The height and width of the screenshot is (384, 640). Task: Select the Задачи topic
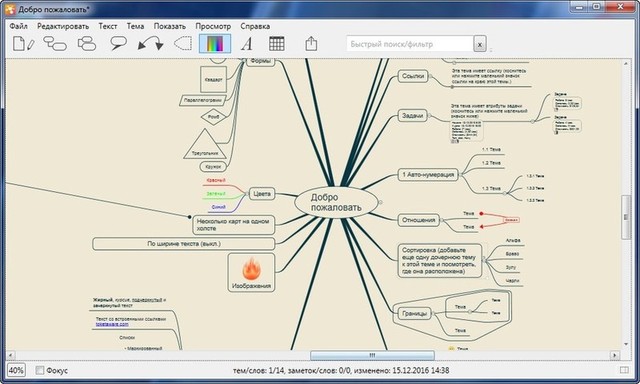point(412,115)
